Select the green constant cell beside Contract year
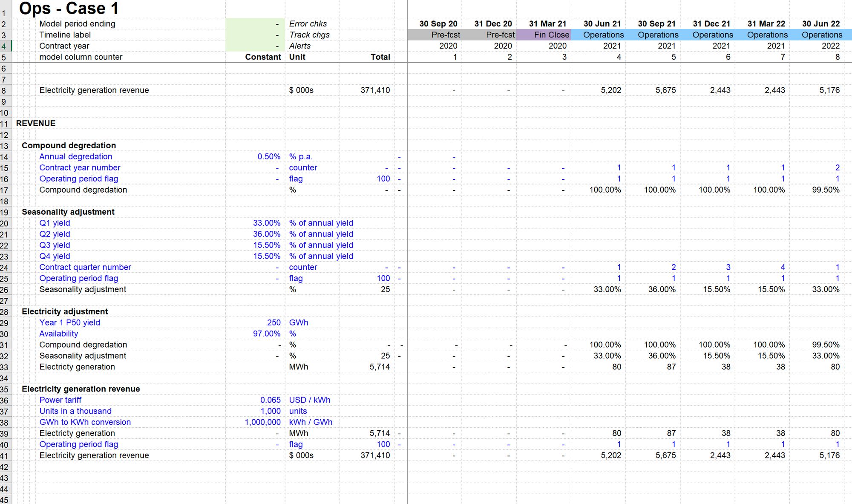The height and width of the screenshot is (504, 852). pos(255,46)
